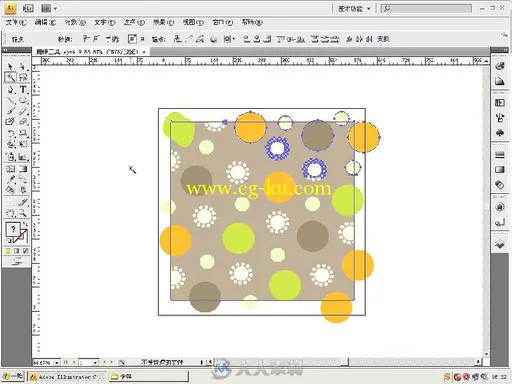Click the vertical scrollbar down arrow
Screen dimensions: 512x384
pos(486,354)
